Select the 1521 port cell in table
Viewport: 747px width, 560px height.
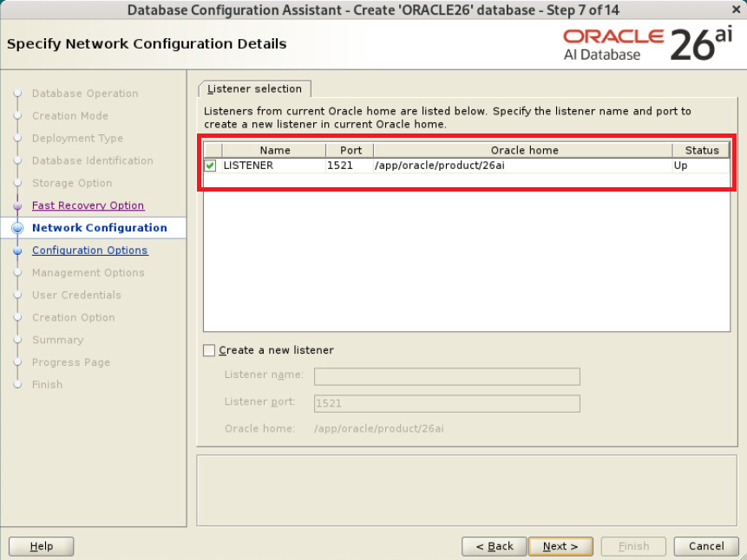[351, 166]
